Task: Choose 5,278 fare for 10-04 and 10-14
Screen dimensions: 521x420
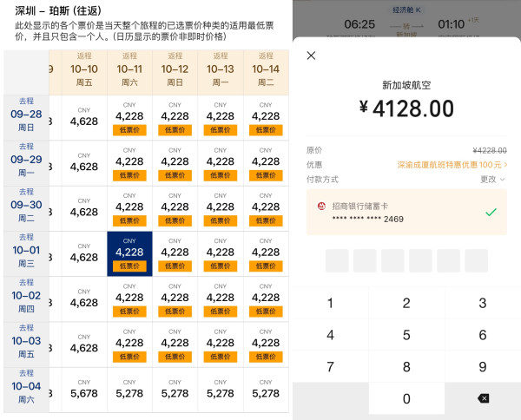Action: [266, 390]
